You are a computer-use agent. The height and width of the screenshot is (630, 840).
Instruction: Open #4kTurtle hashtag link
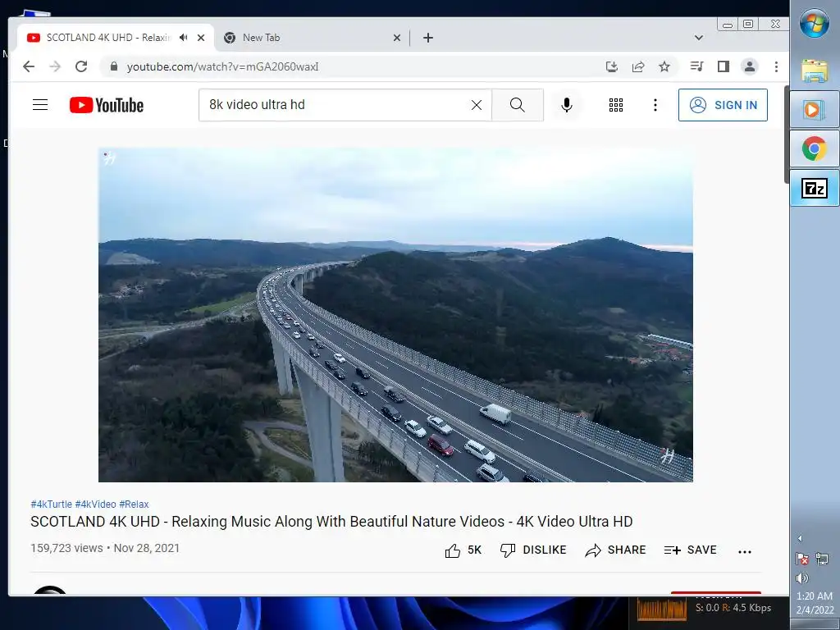point(51,504)
